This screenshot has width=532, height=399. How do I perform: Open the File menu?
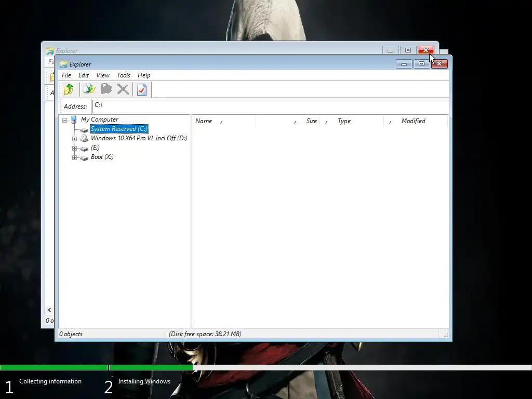coord(66,75)
